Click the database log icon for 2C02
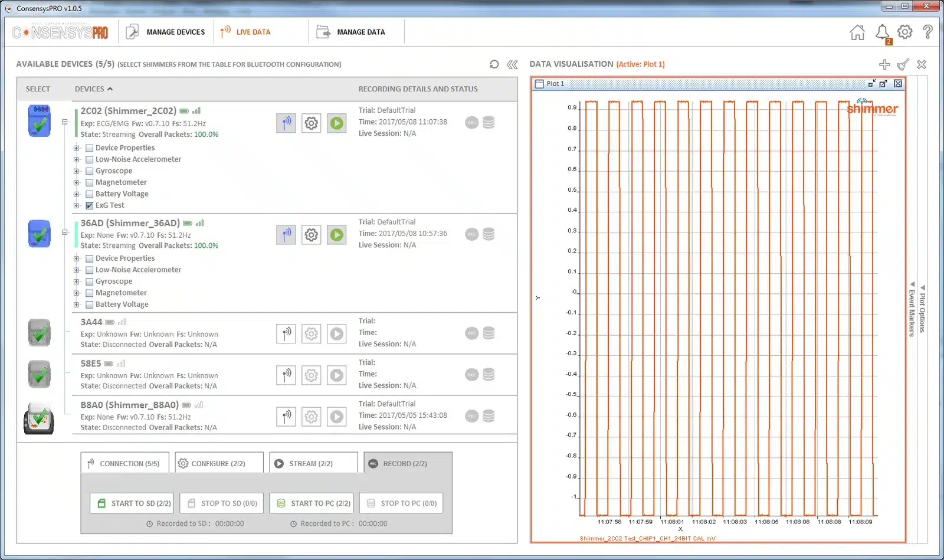The height and width of the screenshot is (560, 944). [489, 122]
